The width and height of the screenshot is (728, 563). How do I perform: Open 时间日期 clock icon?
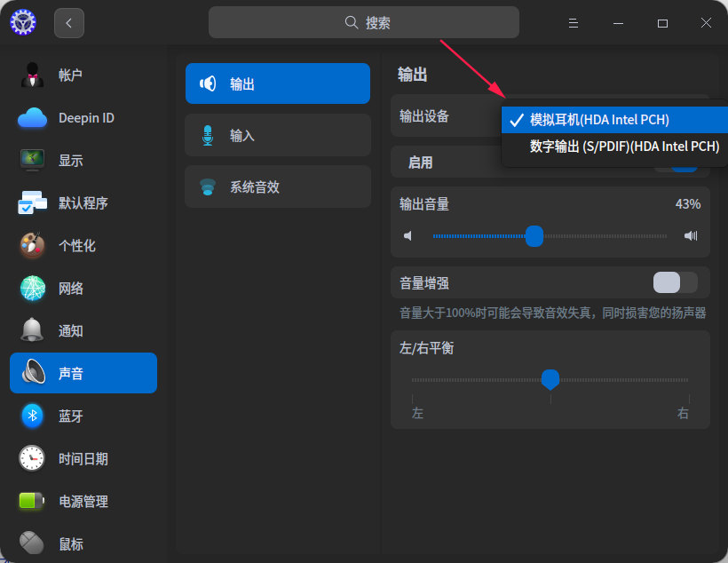(33, 458)
